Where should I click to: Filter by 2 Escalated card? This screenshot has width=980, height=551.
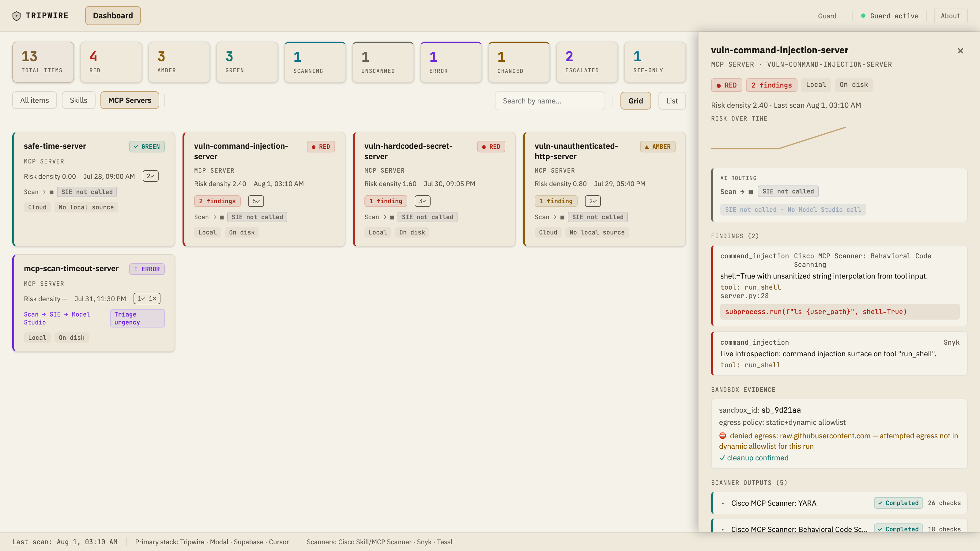(587, 62)
